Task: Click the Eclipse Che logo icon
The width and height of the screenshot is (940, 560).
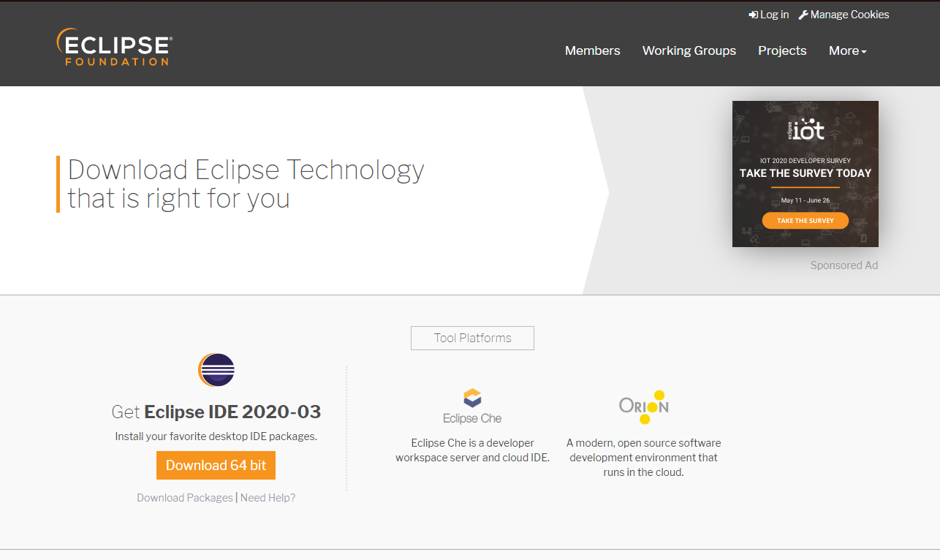Action: (x=472, y=398)
